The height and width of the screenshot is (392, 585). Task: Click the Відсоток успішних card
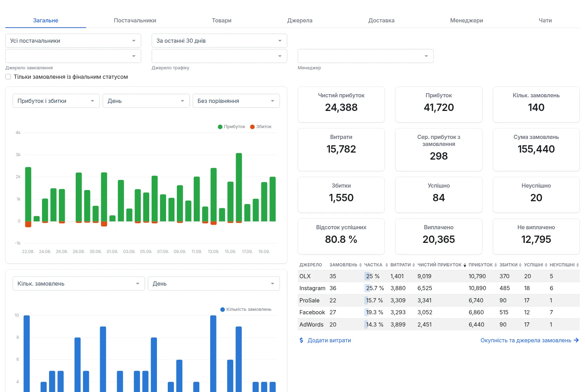coord(341,236)
